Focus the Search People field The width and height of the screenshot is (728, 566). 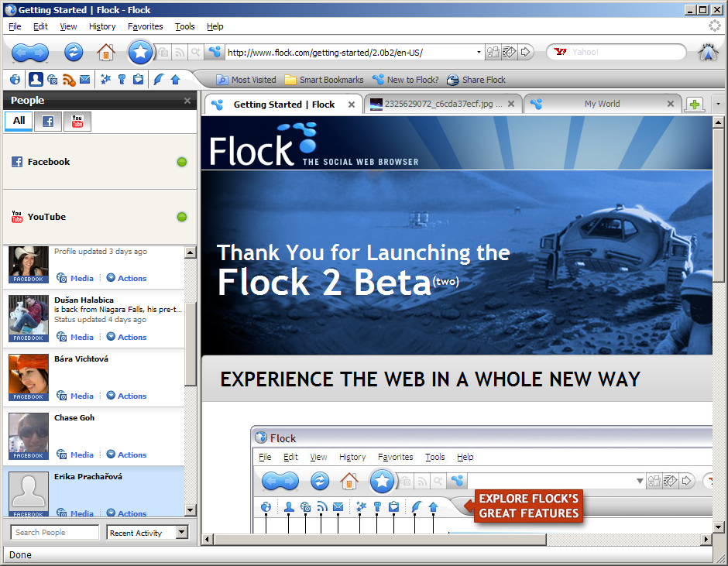(55, 533)
